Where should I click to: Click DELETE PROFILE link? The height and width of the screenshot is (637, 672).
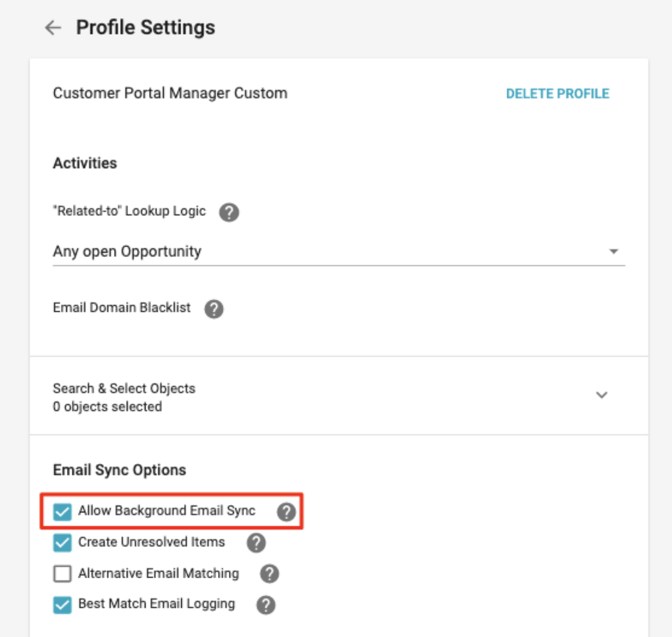coord(557,94)
